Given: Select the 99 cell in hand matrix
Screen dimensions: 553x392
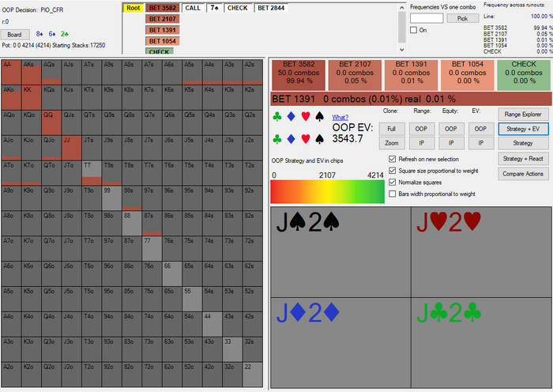Looking at the screenshot, I should coord(112,198).
